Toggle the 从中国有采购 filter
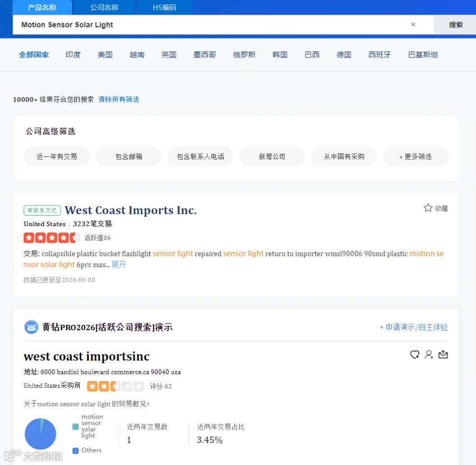This screenshot has height=465, width=476. (x=344, y=156)
